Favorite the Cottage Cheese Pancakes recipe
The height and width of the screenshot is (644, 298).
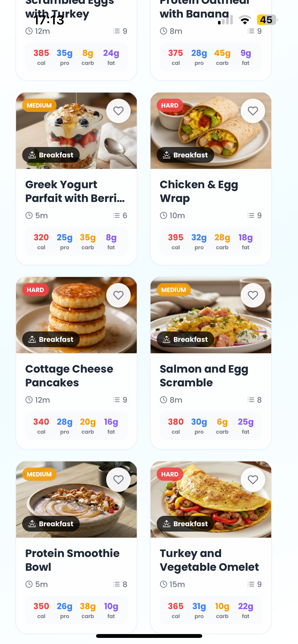(118, 295)
